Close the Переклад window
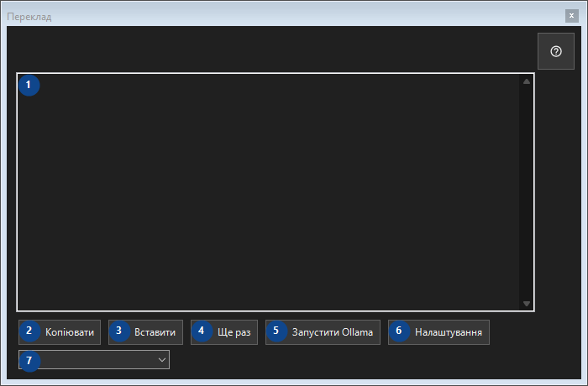The width and height of the screenshot is (588, 386). coord(571,16)
